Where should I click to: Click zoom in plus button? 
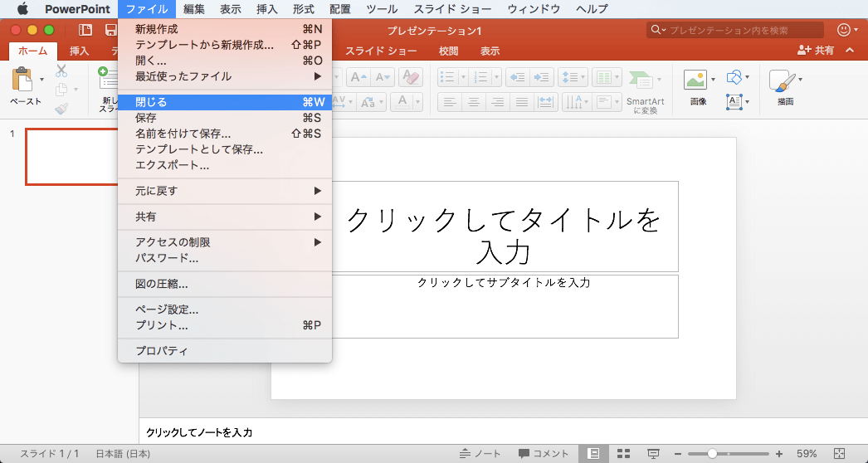tap(779, 454)
